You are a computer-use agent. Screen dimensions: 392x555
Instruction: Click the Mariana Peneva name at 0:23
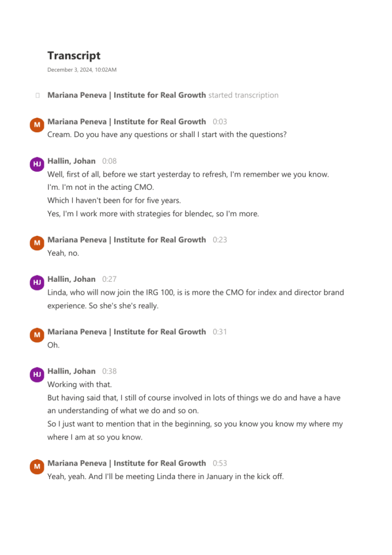pos(127,240)
